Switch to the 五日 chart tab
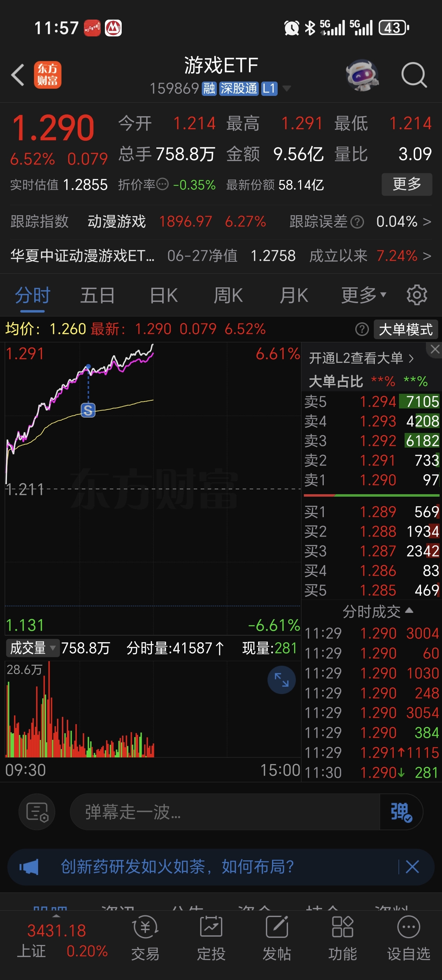The image size is (442, 980). pyautogui.click(x=97, y=295)
